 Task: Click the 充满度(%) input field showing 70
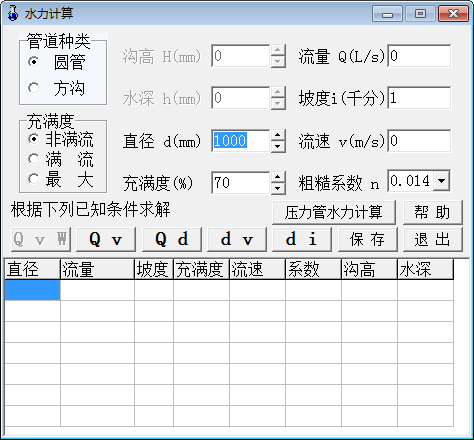coord(241,183)
